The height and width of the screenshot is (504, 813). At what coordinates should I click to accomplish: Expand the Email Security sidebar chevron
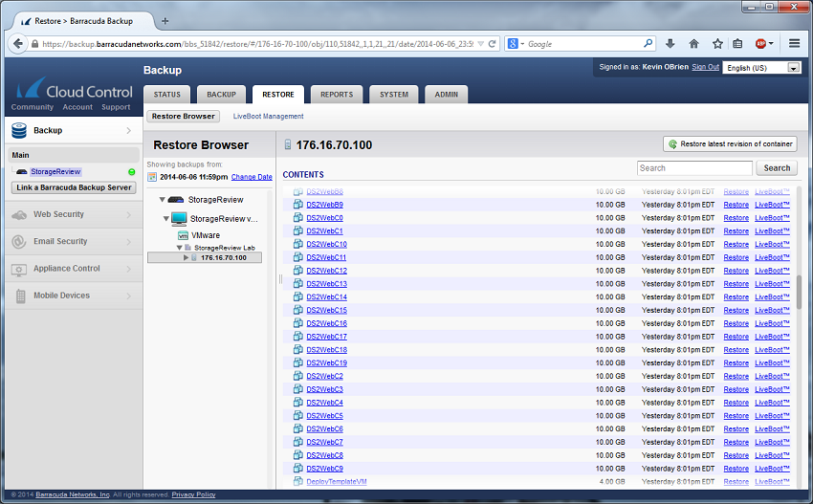tap(128, 242)
